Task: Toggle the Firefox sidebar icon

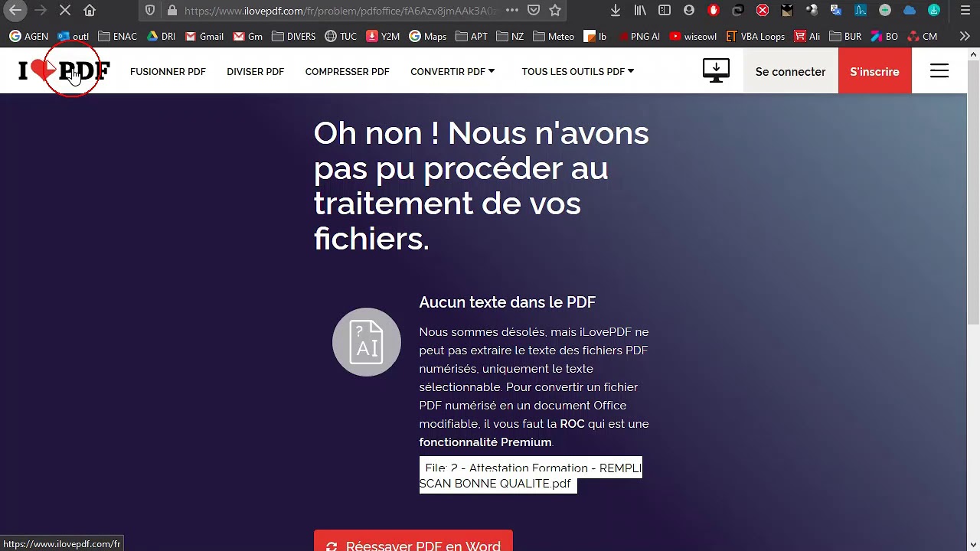Action: click(665, 11)
